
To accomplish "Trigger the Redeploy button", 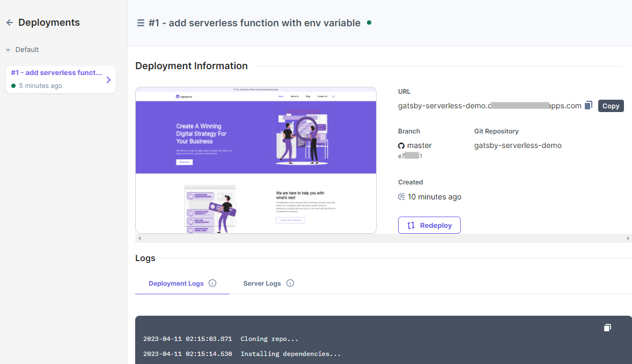I will tap(429, 225).
